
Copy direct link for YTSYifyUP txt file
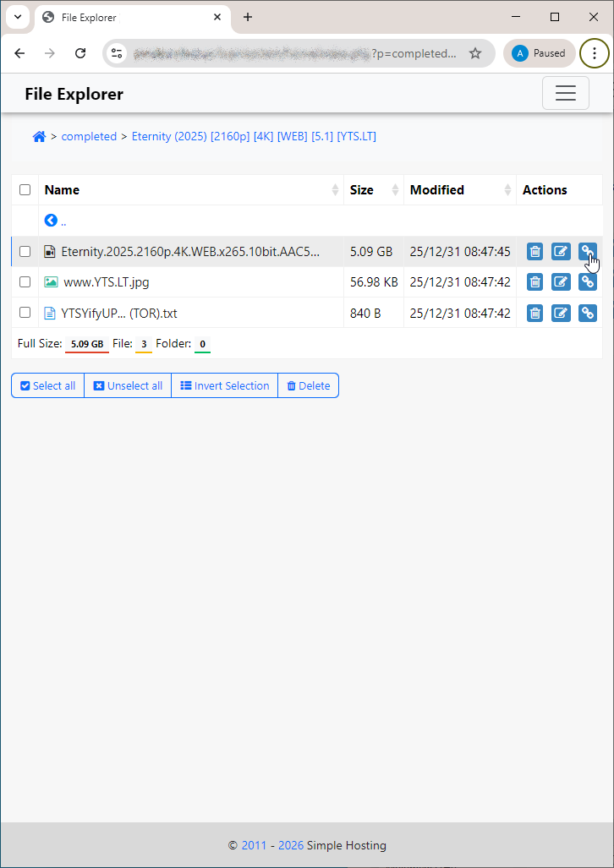[x=587, y=314]
